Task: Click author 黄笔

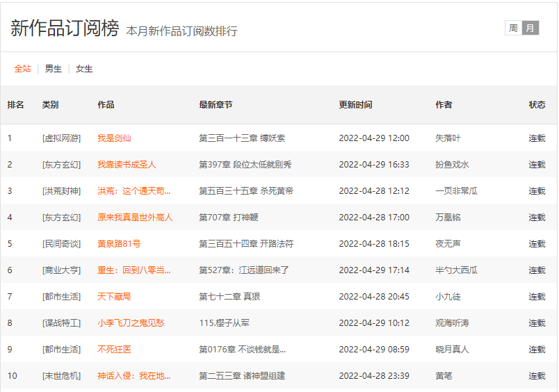Action: coord(444,375)
